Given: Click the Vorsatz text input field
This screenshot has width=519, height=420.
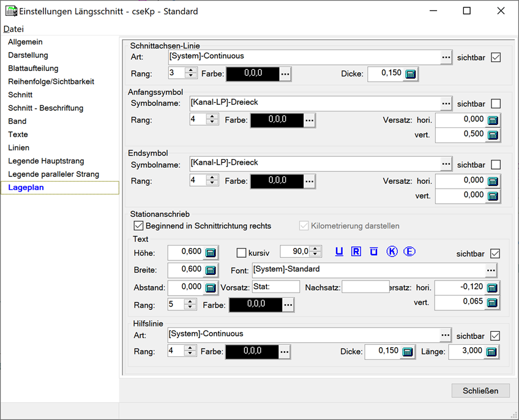Looking at the screenshot, I should (x=275, y=287).
